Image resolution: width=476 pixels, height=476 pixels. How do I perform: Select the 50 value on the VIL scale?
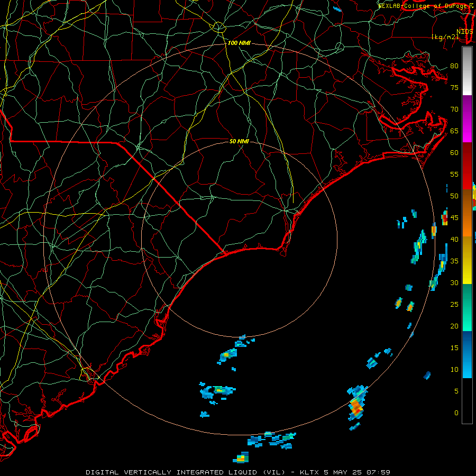pos(454,196)
